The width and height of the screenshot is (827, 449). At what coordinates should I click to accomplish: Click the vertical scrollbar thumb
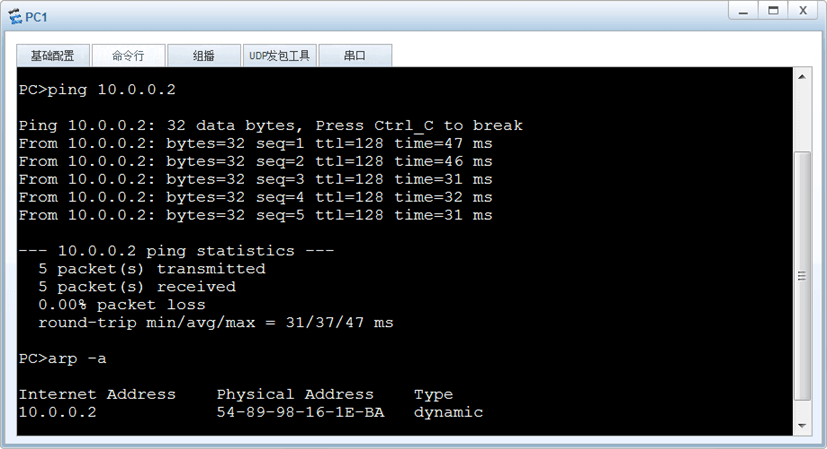(x=802, y=275)
